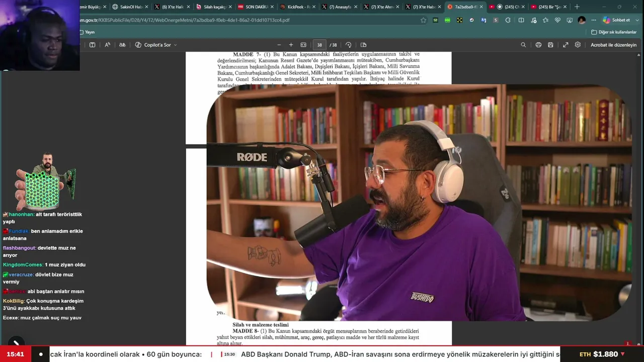Click Copilot'a Sor in PDF toolbar
Image resolution: width=644 pixels, height=362 pixels.
153,45
